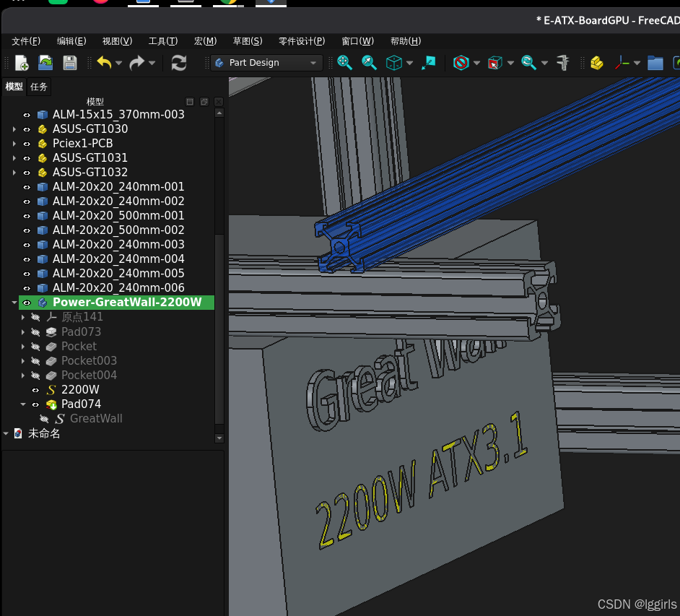Click the blue folder group icon
The image size is (680, 616).
coord(655,63)
